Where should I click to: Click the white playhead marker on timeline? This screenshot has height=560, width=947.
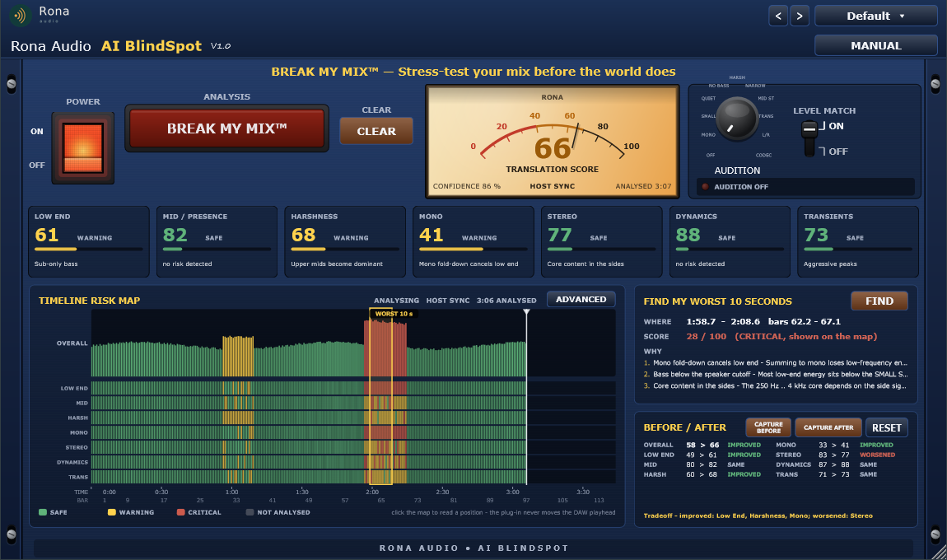(x=527, y=312)
